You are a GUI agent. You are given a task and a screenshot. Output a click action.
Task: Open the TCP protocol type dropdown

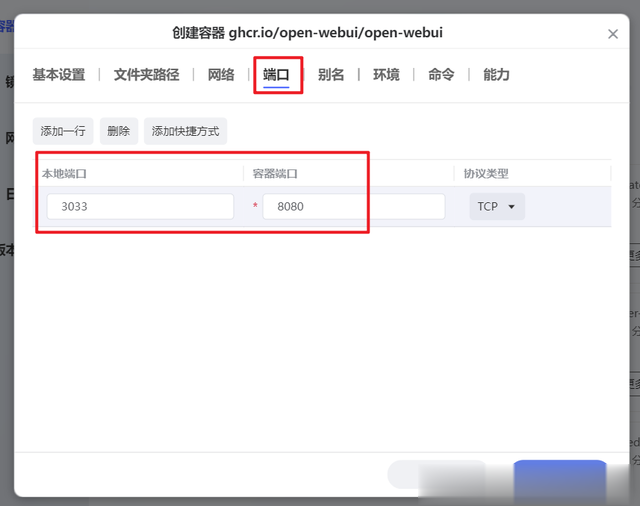tap(497, 206)
